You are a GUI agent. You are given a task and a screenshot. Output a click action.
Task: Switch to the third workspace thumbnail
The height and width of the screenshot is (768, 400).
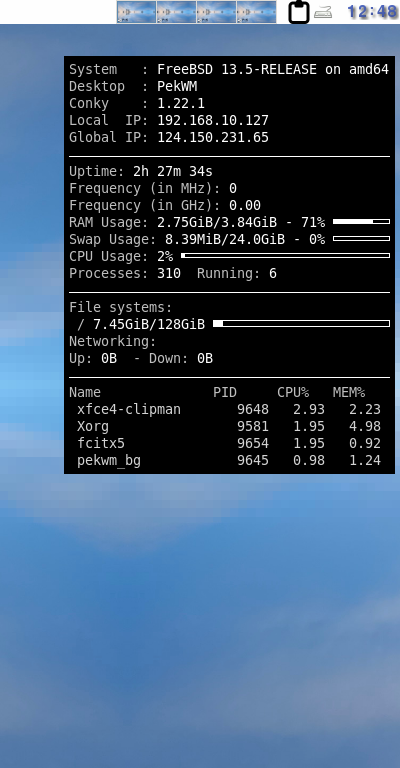(x=216, y=12)
